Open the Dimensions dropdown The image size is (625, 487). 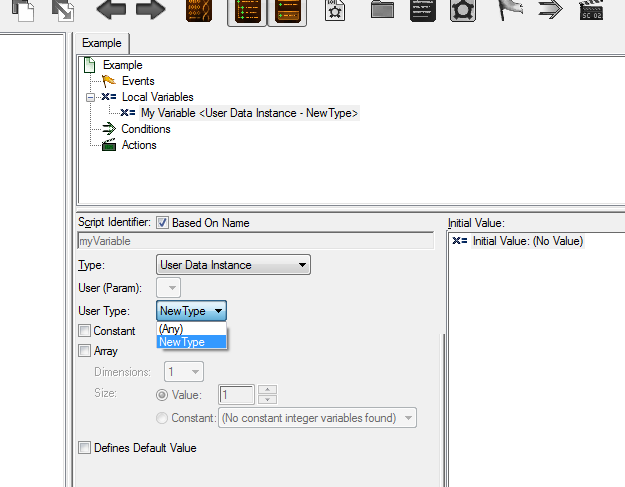tap(184, 372)
